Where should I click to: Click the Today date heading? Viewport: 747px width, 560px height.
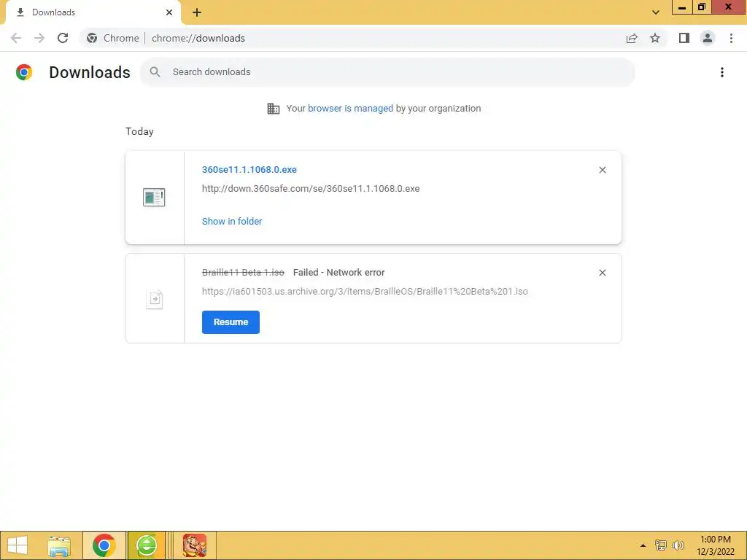[x=139, y=131]
